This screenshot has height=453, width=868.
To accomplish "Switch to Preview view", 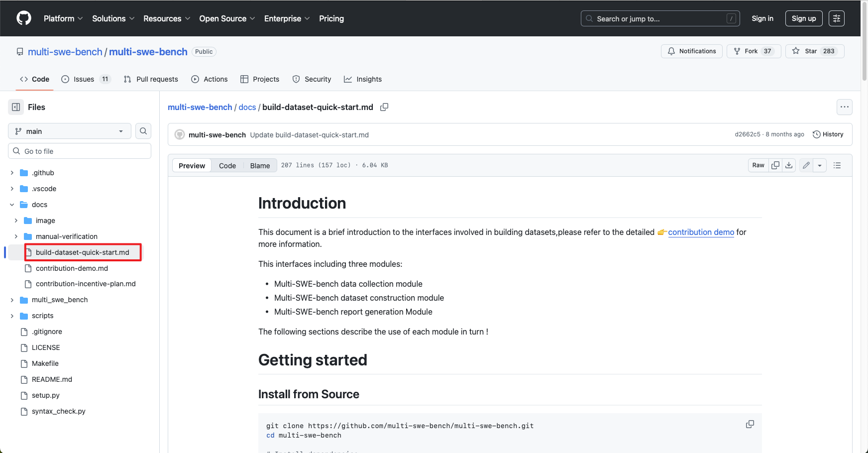I will pyautogui.click(x=192, y=165).
